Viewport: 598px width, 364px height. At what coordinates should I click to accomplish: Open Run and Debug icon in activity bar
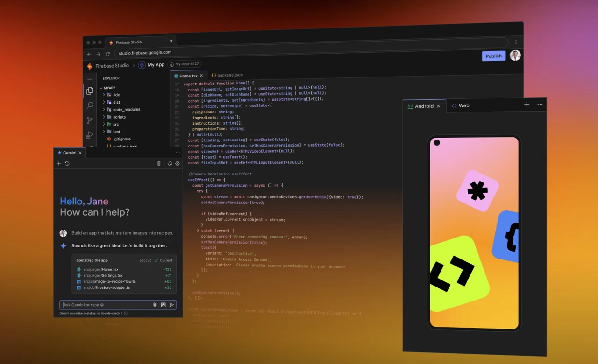[90, 135]
